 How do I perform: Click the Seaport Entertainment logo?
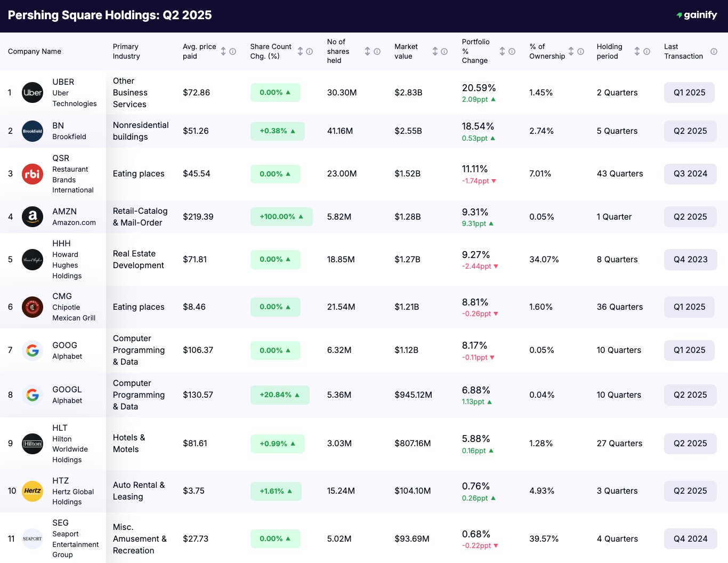[33, 538]
